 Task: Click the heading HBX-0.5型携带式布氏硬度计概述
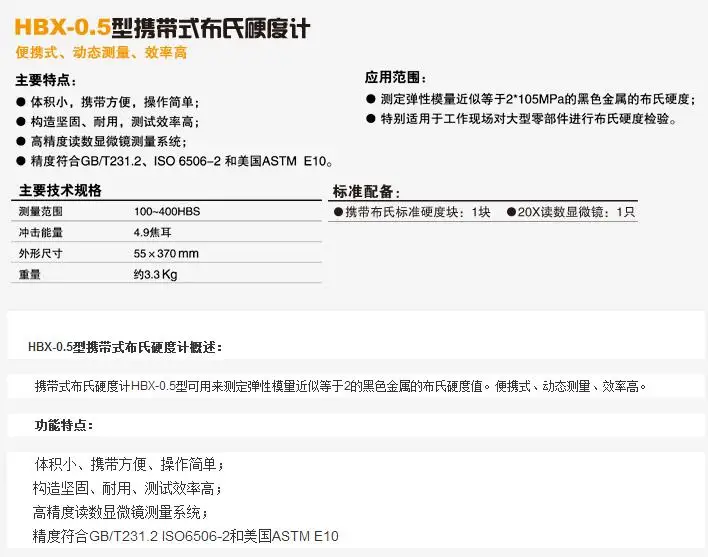click(x=125, y=347)
